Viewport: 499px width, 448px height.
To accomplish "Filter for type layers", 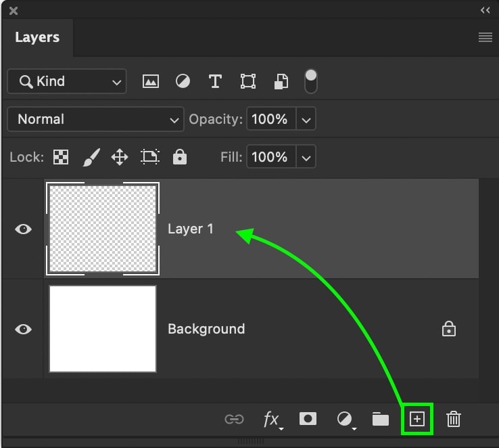I will [215, 82].
